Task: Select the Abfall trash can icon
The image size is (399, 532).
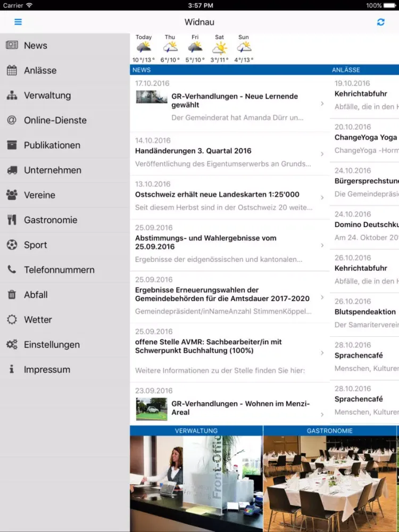Action: pos(12,295)
